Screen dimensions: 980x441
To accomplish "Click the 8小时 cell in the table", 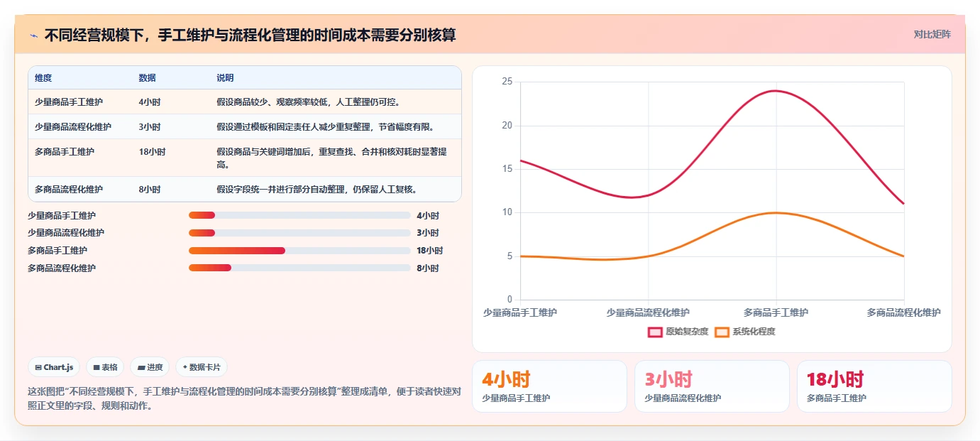I will (150, 190).
